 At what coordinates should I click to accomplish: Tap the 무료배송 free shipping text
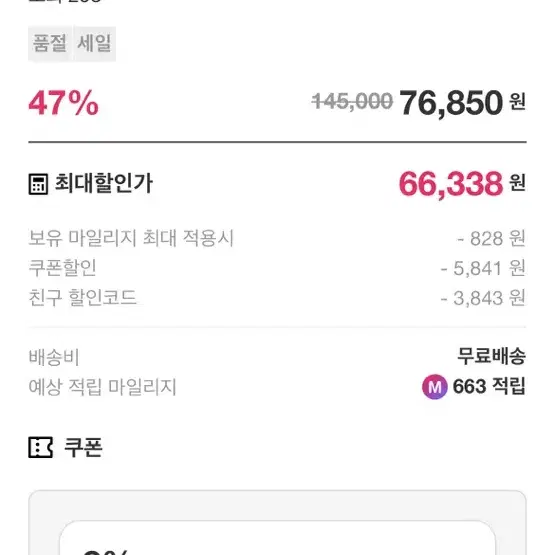pos(491,356)
